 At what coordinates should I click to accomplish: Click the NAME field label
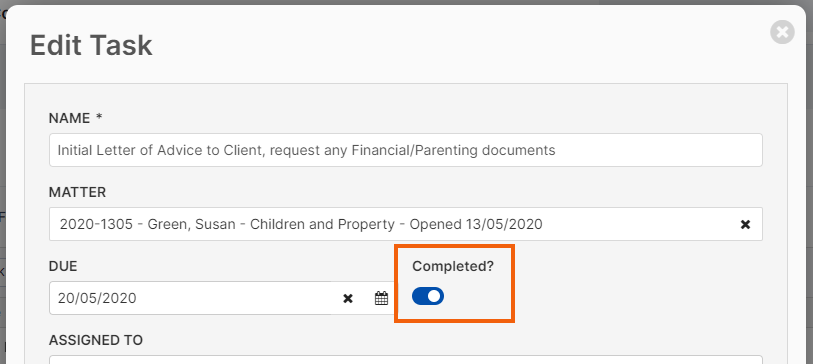(69, 118)
